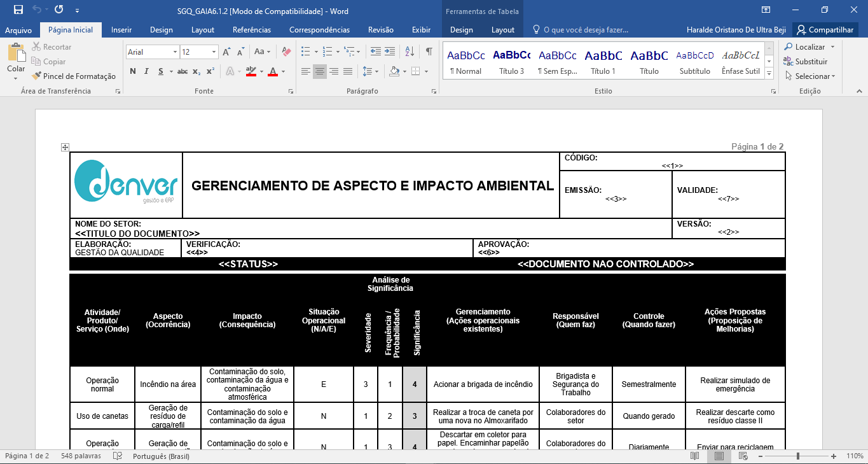Undo the last action in the quick access toolbar
Screen dimensions: 868x464
[38, 10]
